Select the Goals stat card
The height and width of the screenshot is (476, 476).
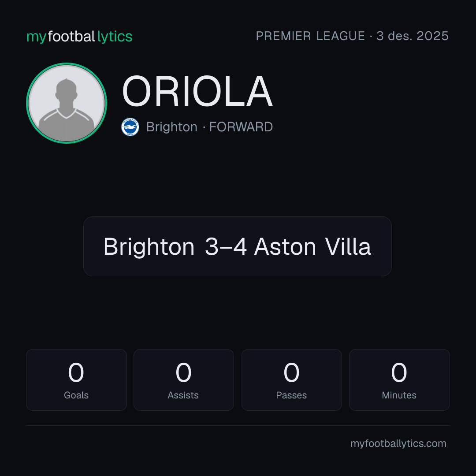[76, 380]
